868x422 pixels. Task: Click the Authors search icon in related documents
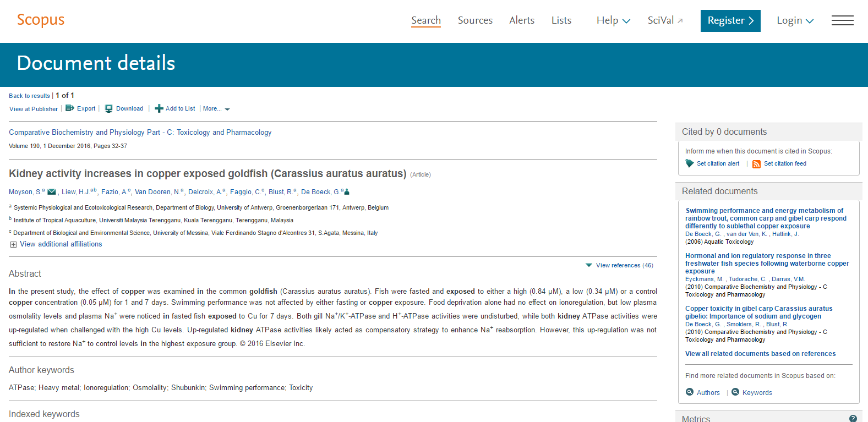coord(690,392)
